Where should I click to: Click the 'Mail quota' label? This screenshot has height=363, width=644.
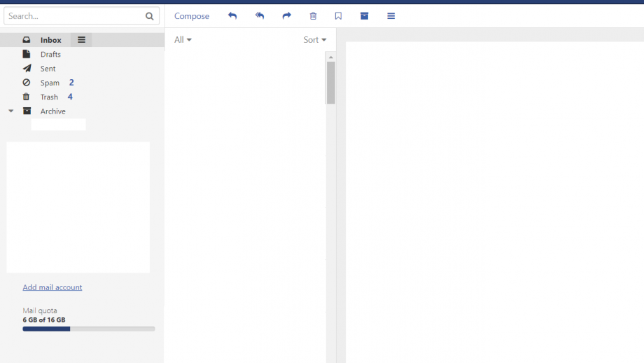pyautogui.click(x=40, y=310)
